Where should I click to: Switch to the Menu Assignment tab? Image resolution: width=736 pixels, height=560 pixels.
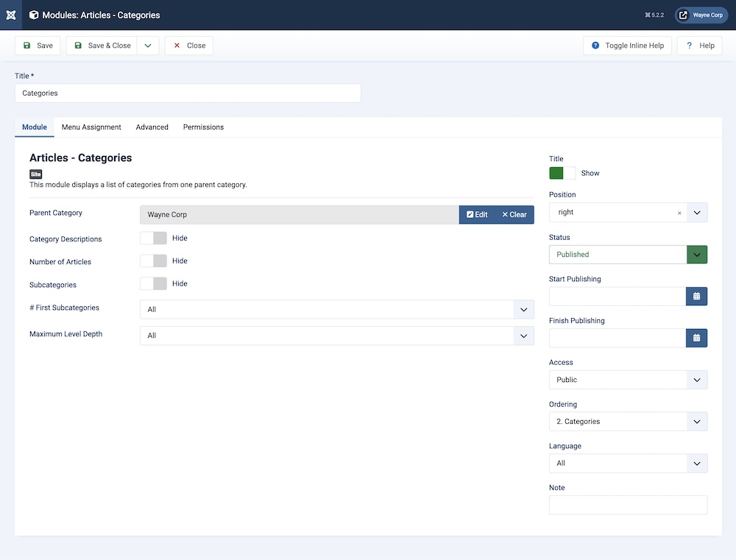pyautogui.click(x=91, y=127)
